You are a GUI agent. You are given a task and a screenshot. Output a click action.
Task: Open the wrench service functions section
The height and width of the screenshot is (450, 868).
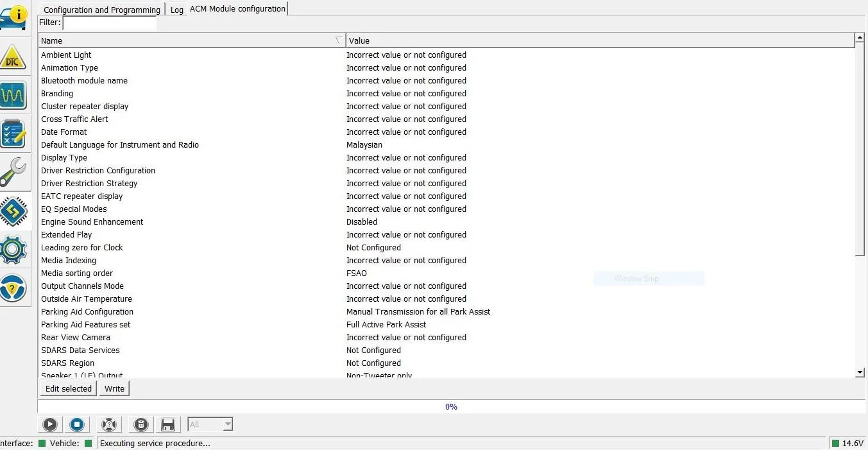point(13,172)
